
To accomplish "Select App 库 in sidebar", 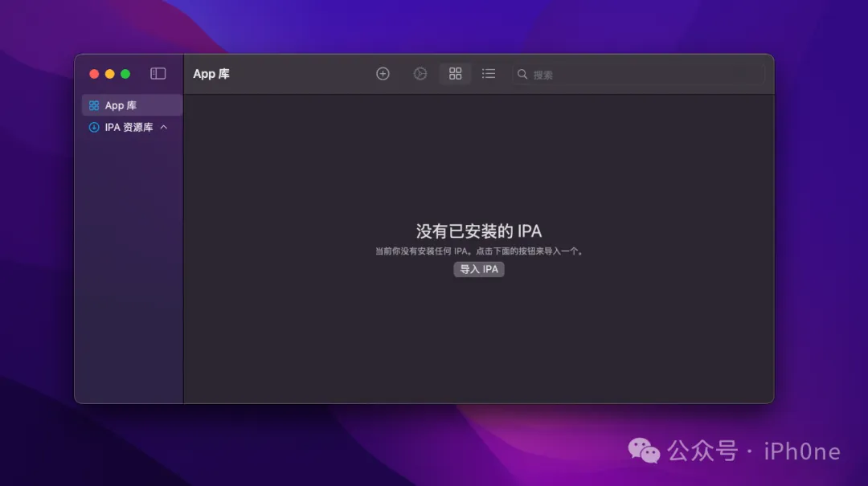I will (132, 105).
